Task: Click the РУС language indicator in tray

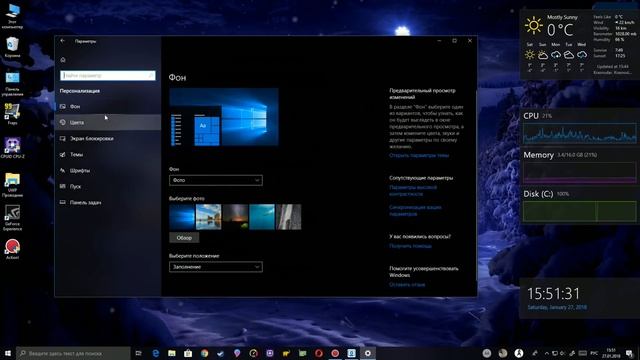Action: tap(594, 353)
